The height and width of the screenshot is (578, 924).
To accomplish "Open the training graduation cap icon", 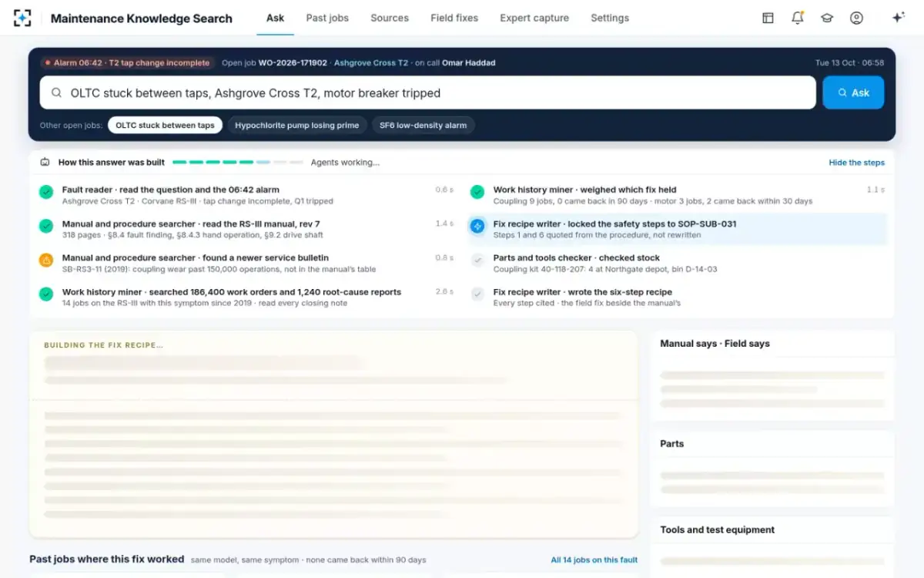I will (x=827, y=18).
